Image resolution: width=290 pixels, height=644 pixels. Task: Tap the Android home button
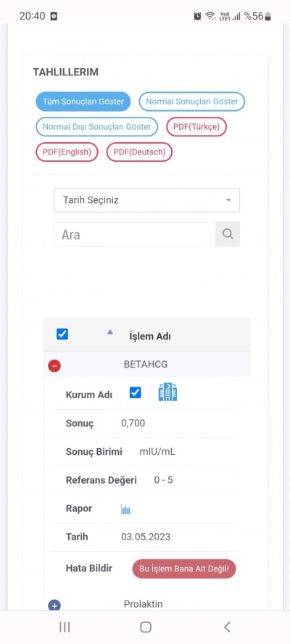146,627
